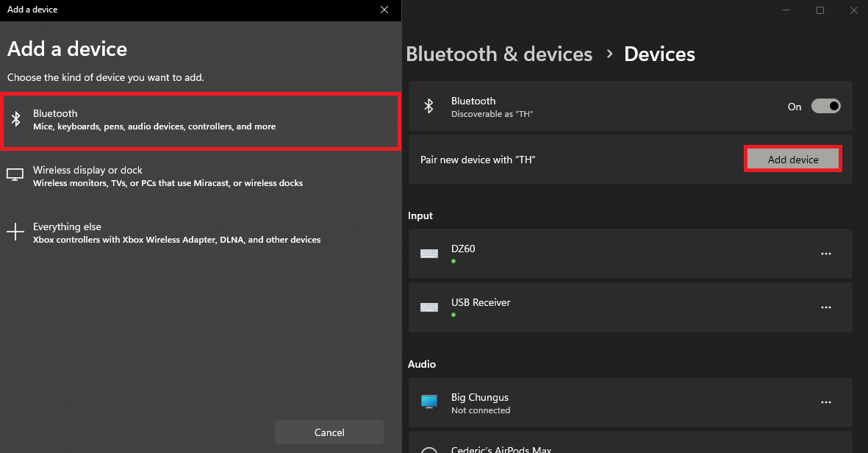Image resolution: width=868 pixels, height=453 pixels.
Task: Click the Wireless display or dock monitor icon
Action: click(x=15, y=176)
